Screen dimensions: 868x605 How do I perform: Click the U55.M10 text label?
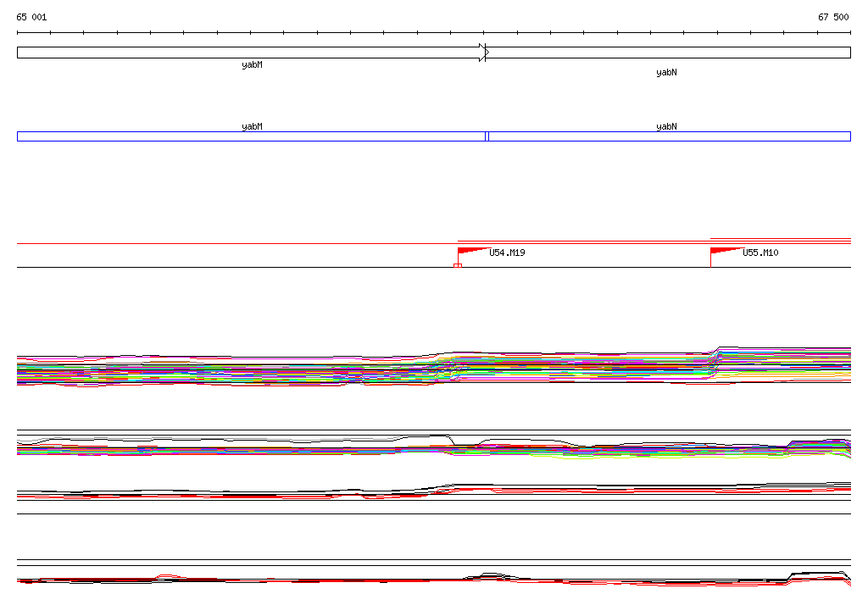pos(760,253)
